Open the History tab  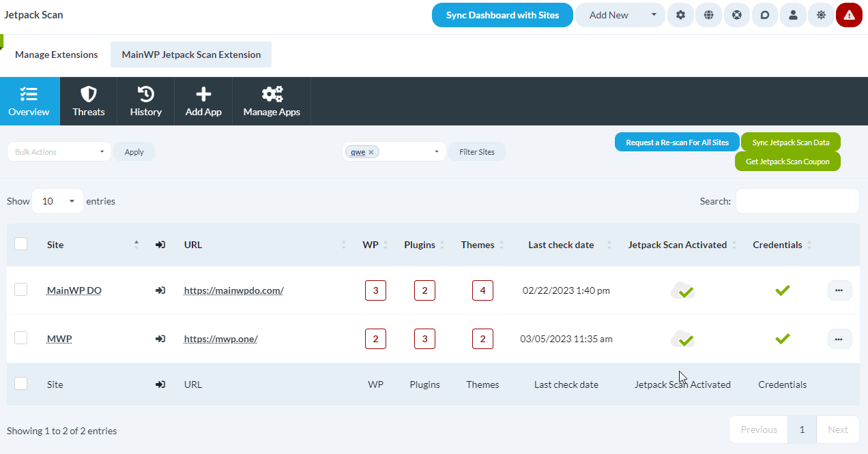click(145, 101)
